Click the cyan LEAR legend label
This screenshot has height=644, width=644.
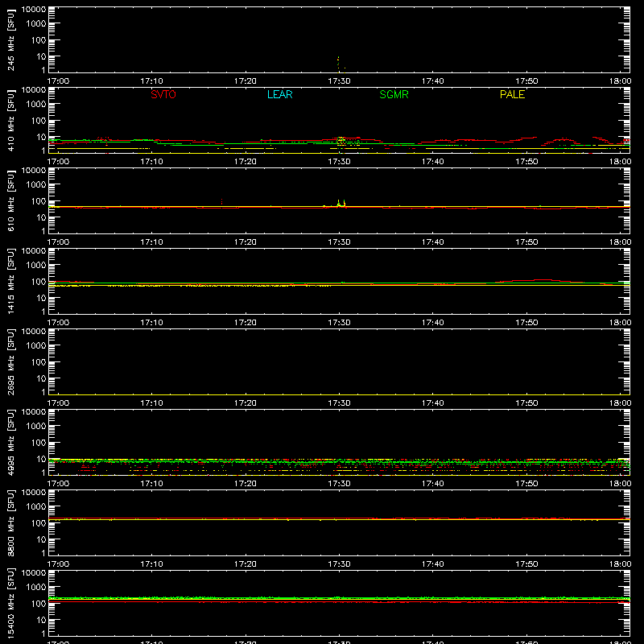point(279,94)
